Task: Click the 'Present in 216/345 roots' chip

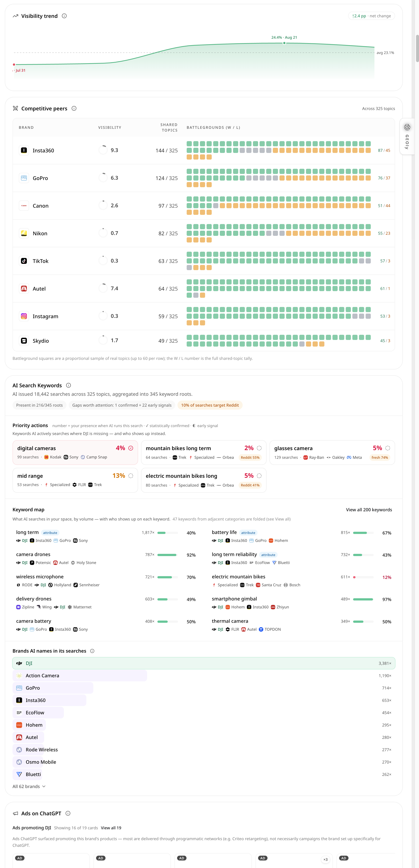Action: [x=39, y=405]
